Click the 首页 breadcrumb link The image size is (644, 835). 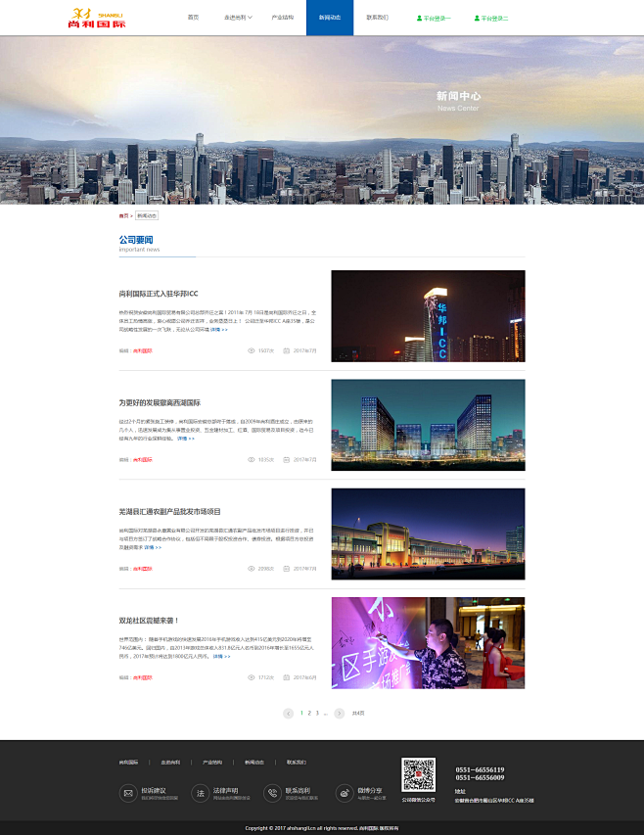click(x=123, y=215)
